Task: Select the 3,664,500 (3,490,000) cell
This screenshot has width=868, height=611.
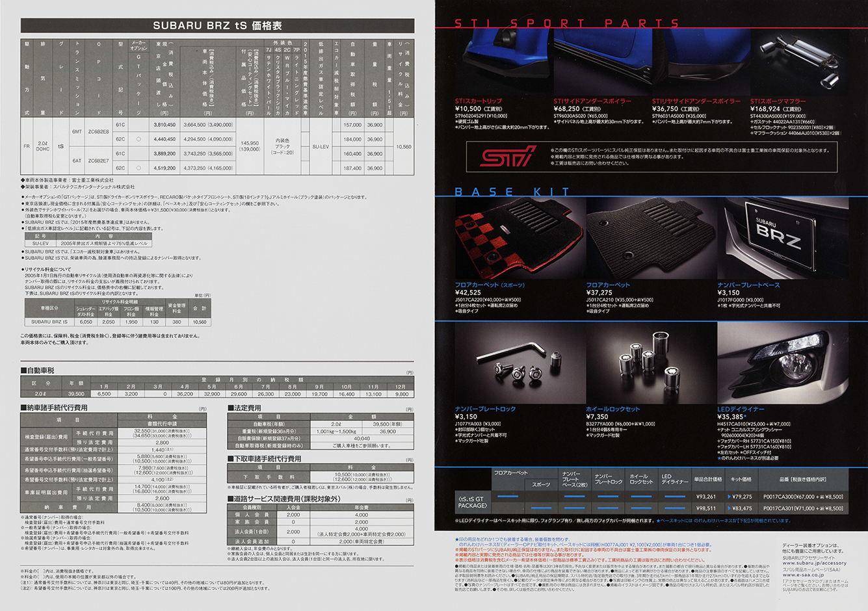Action: [x=208, y=125]
